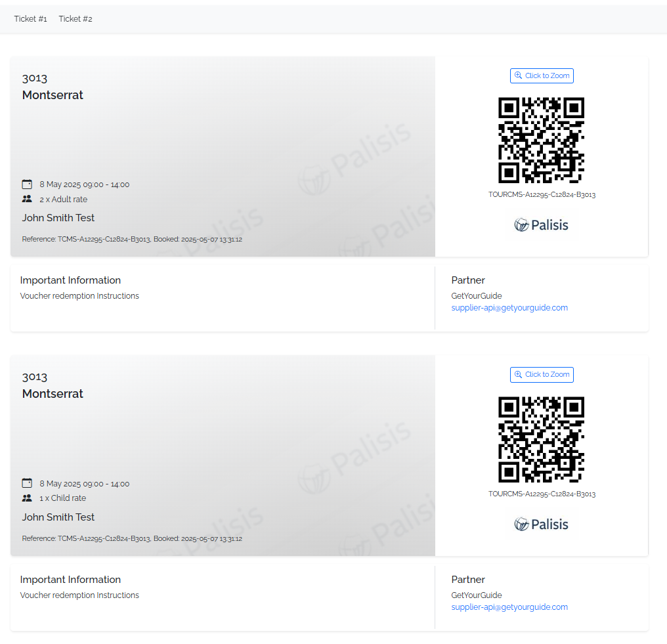Click Reference line on the Child rate ticket
The height and width of the screenshot is (644, 667).
[x=132, y=538]
